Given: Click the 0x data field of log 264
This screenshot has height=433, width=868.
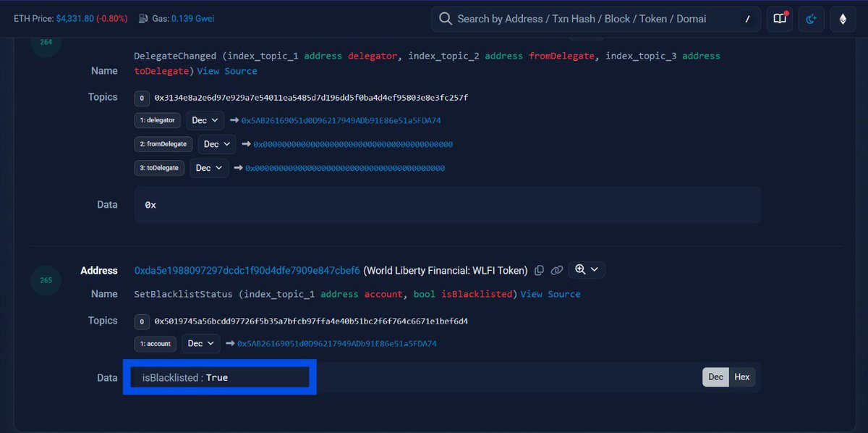Looking at the screenshot, I should [x=447, y=205].
